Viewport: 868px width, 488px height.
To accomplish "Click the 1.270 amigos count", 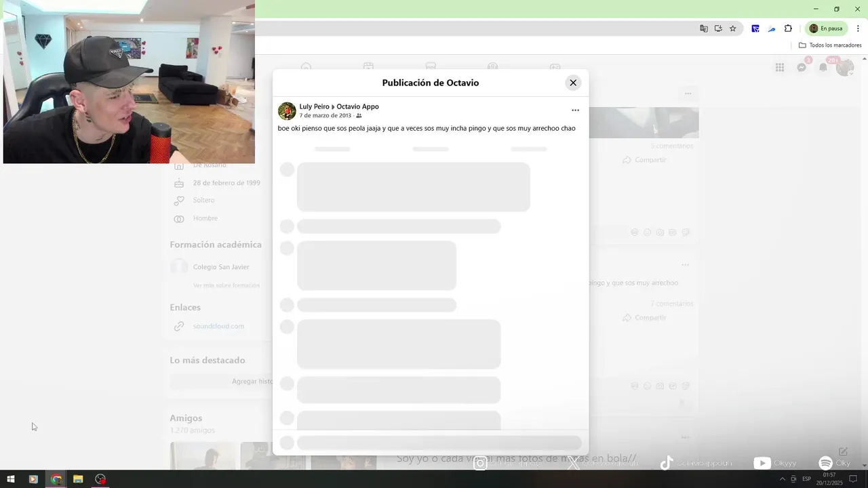I will (x=193, y=430).
